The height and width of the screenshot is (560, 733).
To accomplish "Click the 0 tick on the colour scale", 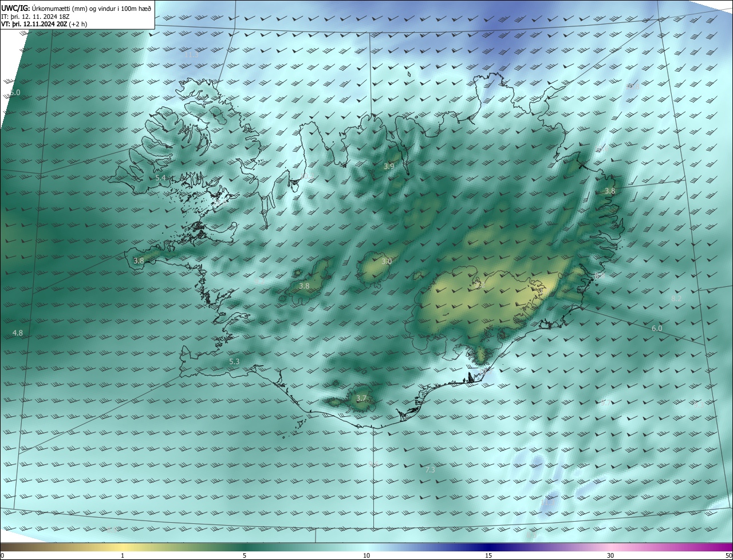I will [x=2, y=555].
